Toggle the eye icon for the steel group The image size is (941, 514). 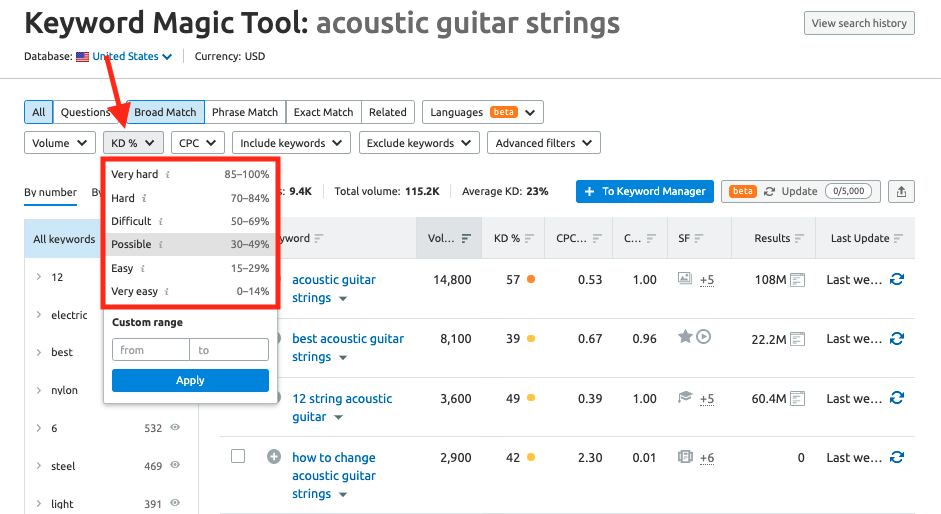[x=175, y=466]
